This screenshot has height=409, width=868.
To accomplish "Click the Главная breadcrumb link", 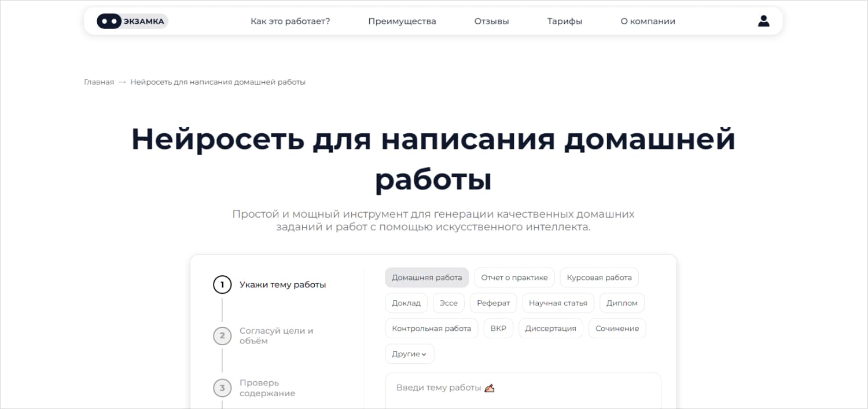I will 99,82.
